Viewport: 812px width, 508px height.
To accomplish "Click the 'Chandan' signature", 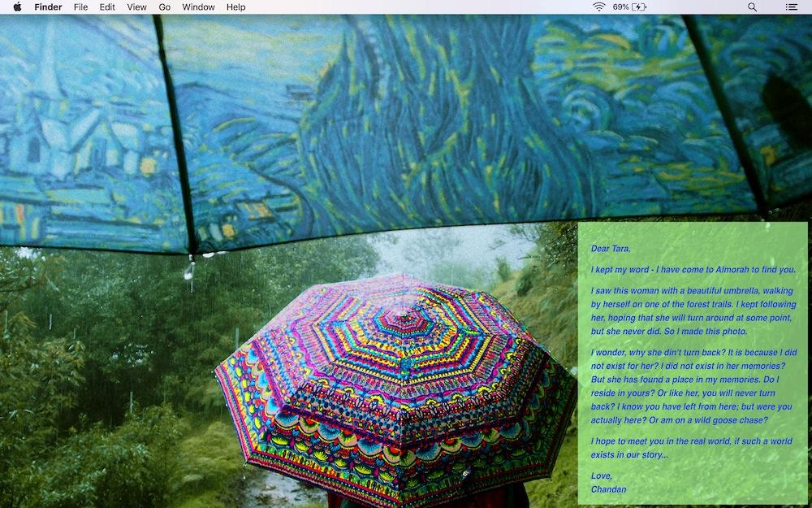I will pyautogui.click(x=608, y=489).
